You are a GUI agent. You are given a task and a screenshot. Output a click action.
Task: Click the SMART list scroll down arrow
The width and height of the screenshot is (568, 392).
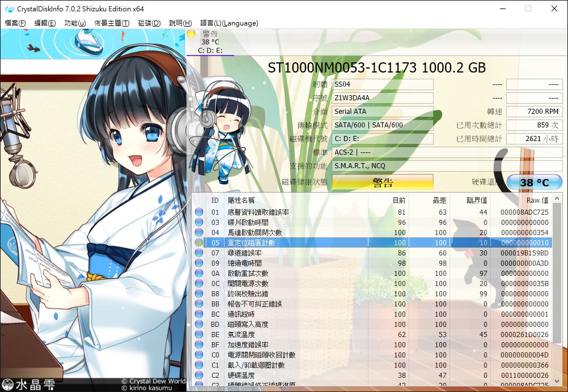coord(557,381)
